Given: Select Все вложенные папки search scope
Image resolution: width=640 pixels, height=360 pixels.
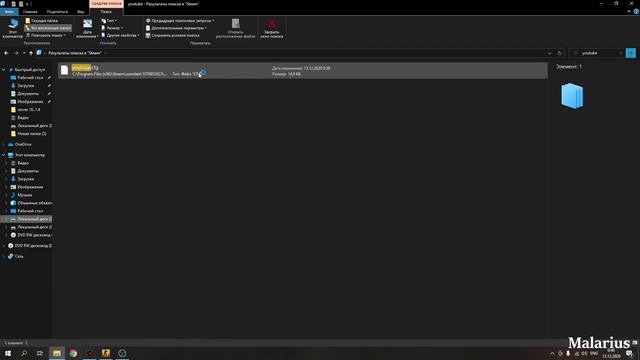Looking at the screenshot, I should pyautogui.click(x=48, y=28).
